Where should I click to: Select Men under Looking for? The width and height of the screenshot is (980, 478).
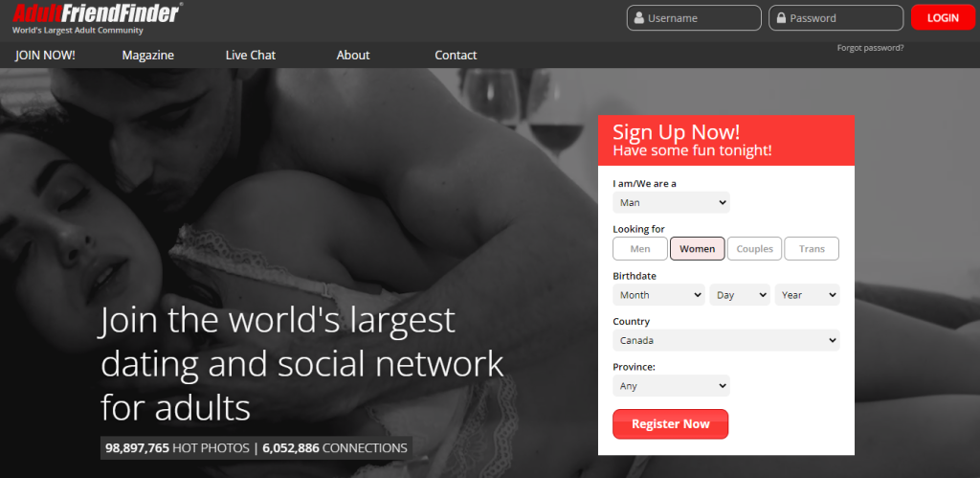[x=640, y=248]
